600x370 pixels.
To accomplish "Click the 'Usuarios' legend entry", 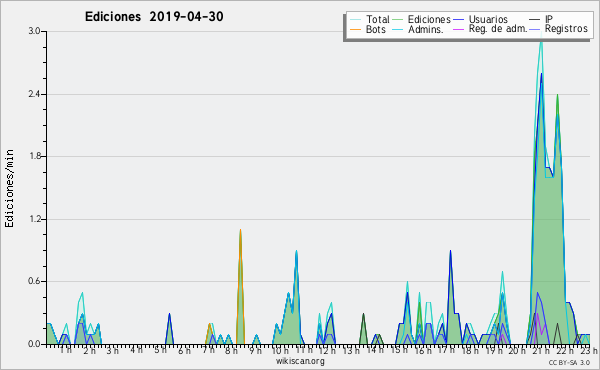I will tap(481, 19).
